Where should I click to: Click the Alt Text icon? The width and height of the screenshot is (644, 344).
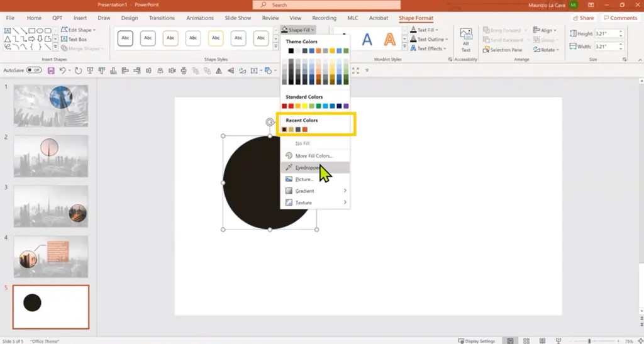click(x=466, y=40)
